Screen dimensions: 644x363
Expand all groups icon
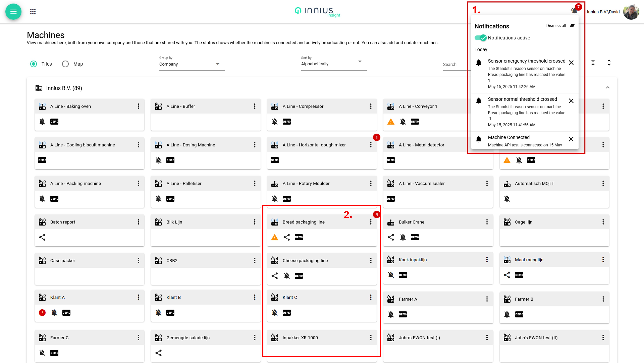point(609,63)
